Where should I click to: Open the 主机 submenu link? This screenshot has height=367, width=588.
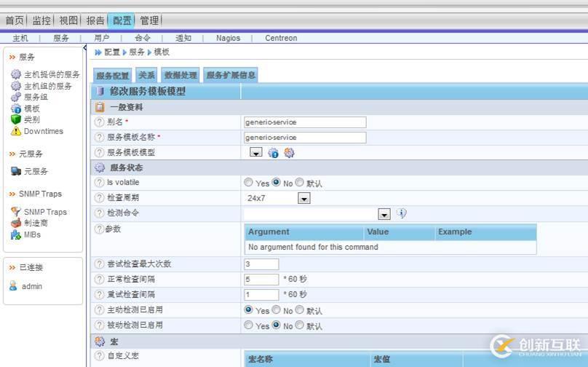point(20,38)
